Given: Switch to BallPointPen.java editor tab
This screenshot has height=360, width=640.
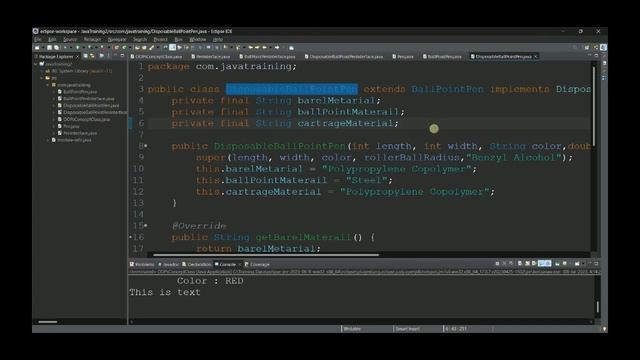Looking at the screenshot, I should point(442,57).
